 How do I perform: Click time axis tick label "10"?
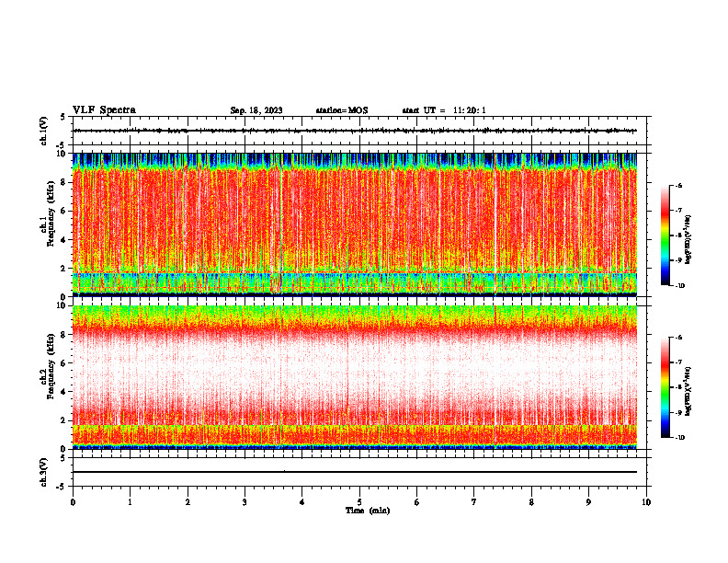tap(646, 502)
